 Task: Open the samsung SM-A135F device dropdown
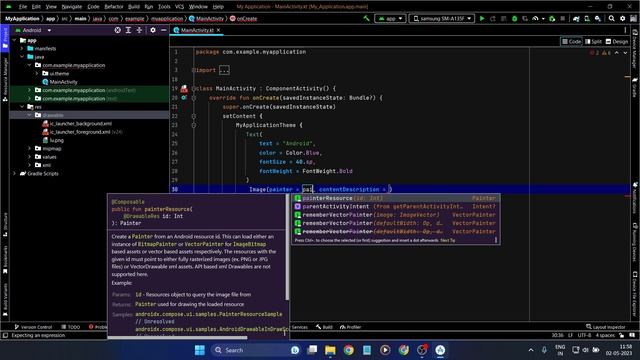[442, 18]
